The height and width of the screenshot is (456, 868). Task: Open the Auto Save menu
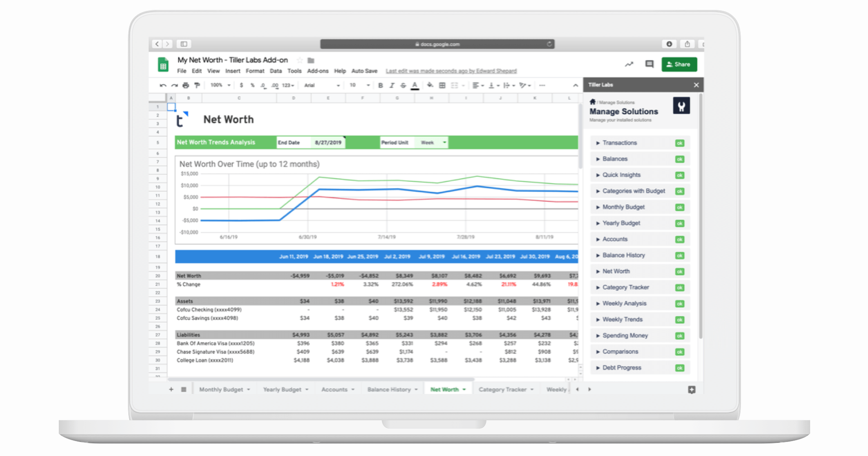coord(364,71)
